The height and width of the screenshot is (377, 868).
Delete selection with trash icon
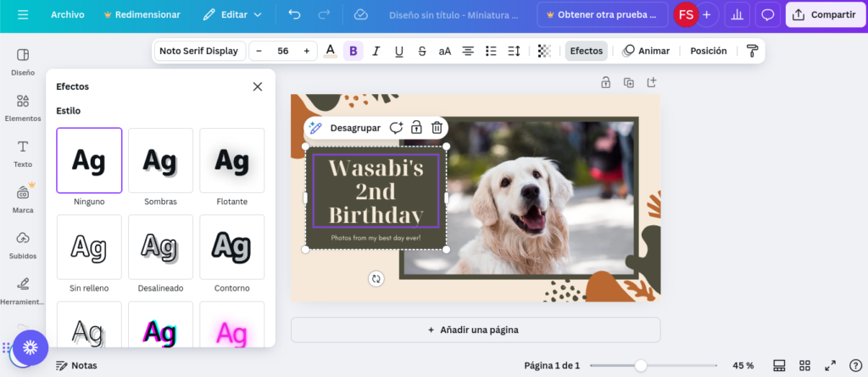point(437,128)
